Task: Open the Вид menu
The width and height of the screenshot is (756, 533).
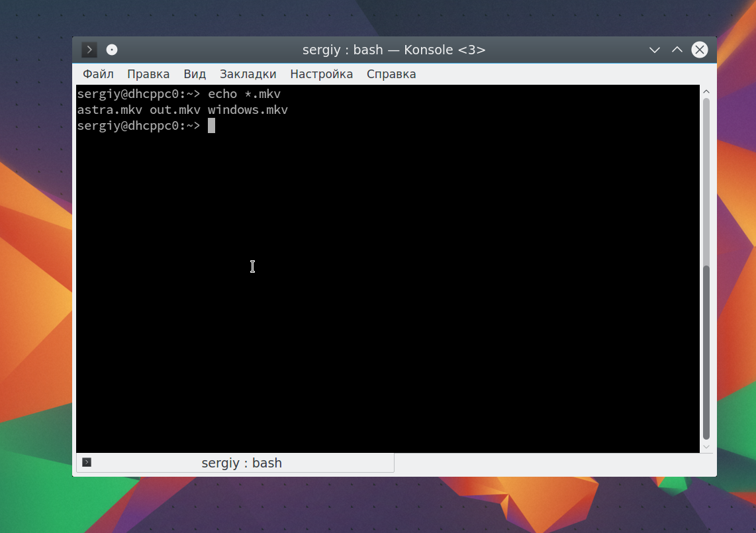Action: click(195, 74)
